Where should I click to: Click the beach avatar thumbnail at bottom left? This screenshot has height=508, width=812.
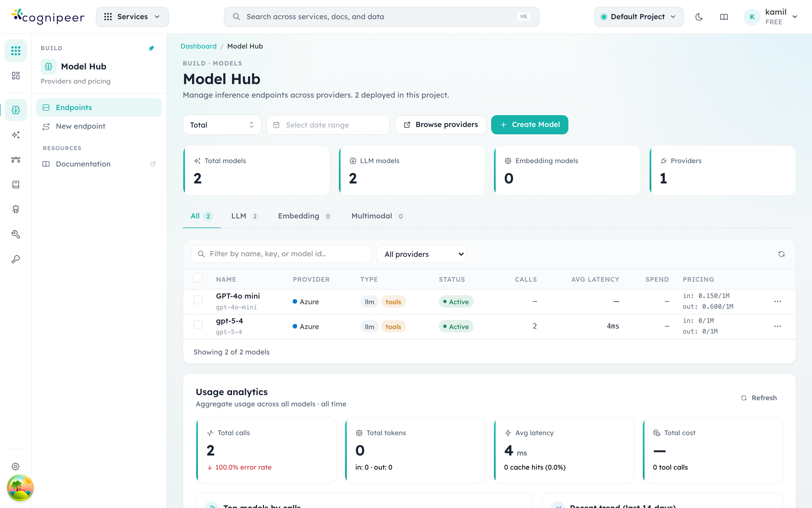click(20, 487)
